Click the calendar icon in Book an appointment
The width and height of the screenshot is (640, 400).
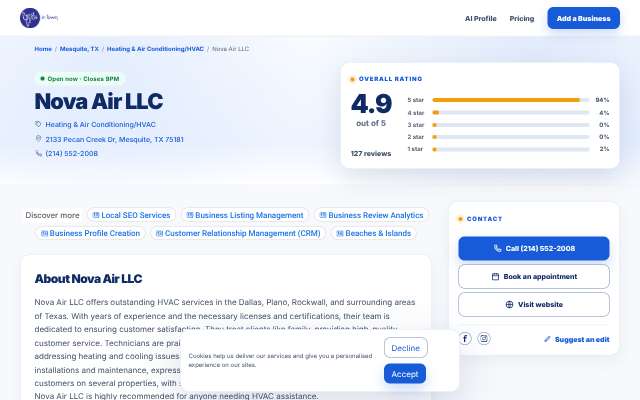pyautogui.click(x=495, y=276)
